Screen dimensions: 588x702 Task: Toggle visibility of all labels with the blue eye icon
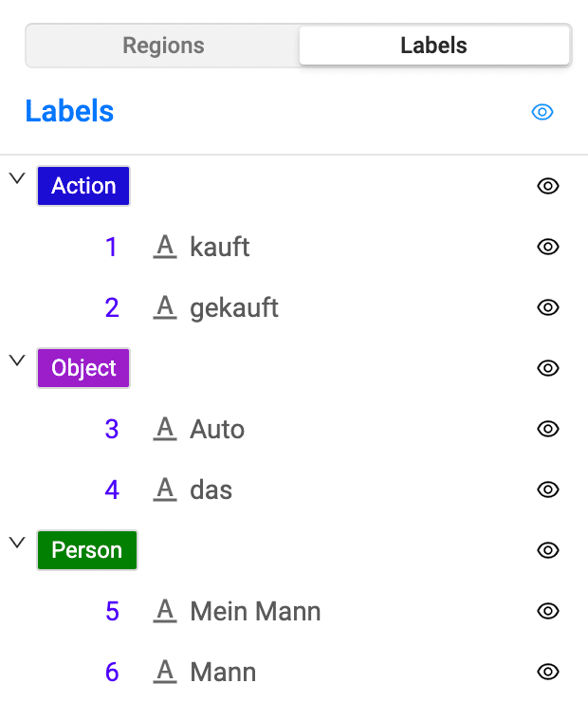tap(542, 112)
